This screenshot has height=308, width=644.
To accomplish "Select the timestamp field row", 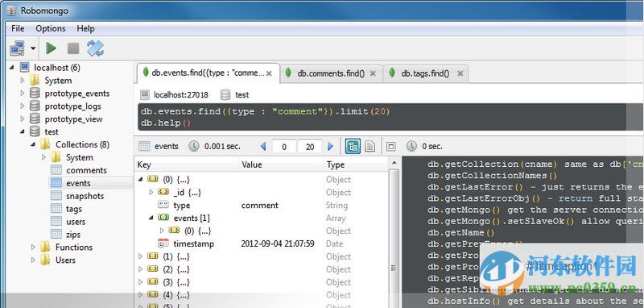I will 261,243.
